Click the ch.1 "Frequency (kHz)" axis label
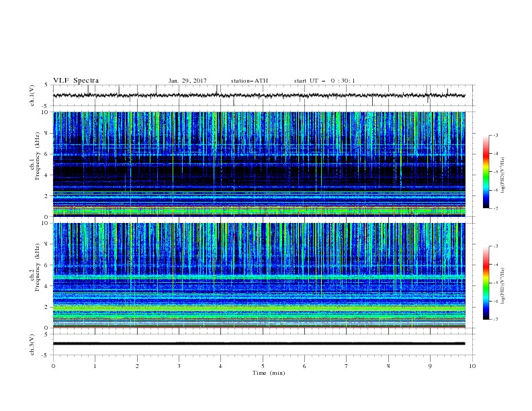This screenshot has height=411, width=532. pos(38,156)
